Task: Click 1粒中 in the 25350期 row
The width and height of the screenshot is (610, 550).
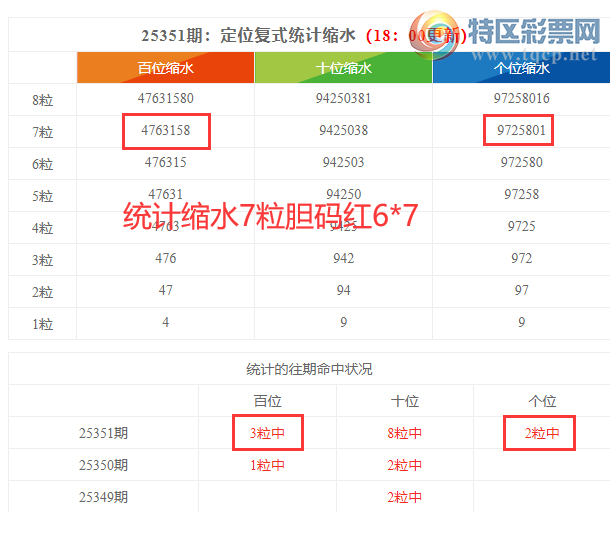Action: tap(268, 464)
